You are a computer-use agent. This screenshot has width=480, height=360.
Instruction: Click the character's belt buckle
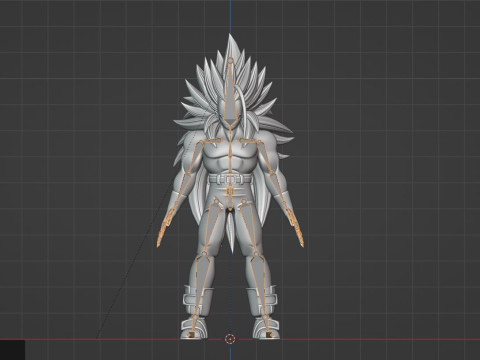tap(230, 180)
